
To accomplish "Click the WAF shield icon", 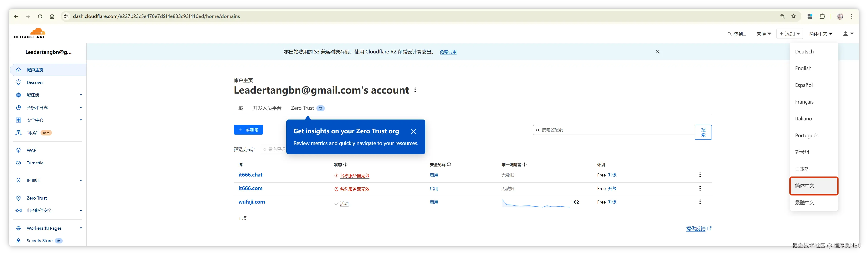I will click(x=19, y=150).
